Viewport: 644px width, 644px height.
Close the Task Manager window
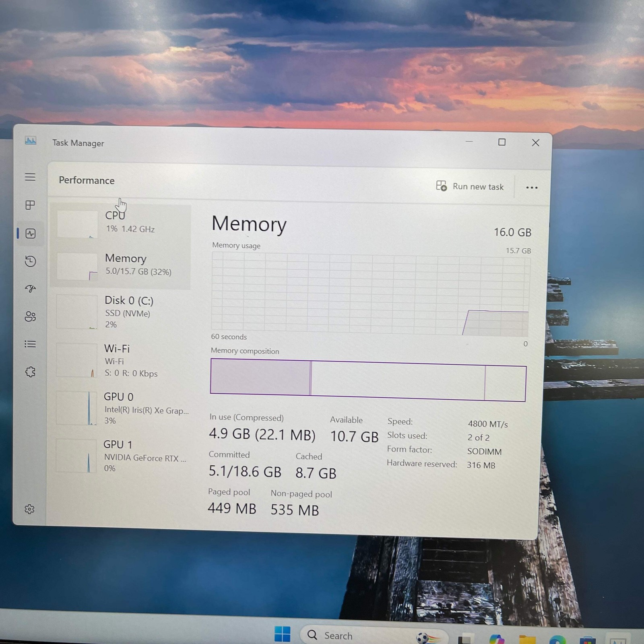click(x=535, y=142)
